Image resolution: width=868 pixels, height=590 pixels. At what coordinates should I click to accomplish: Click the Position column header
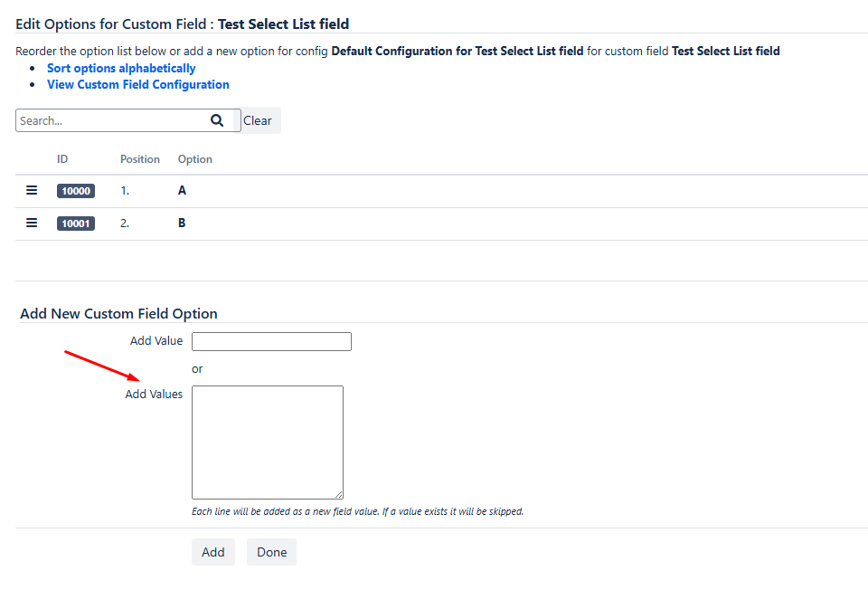139,158
